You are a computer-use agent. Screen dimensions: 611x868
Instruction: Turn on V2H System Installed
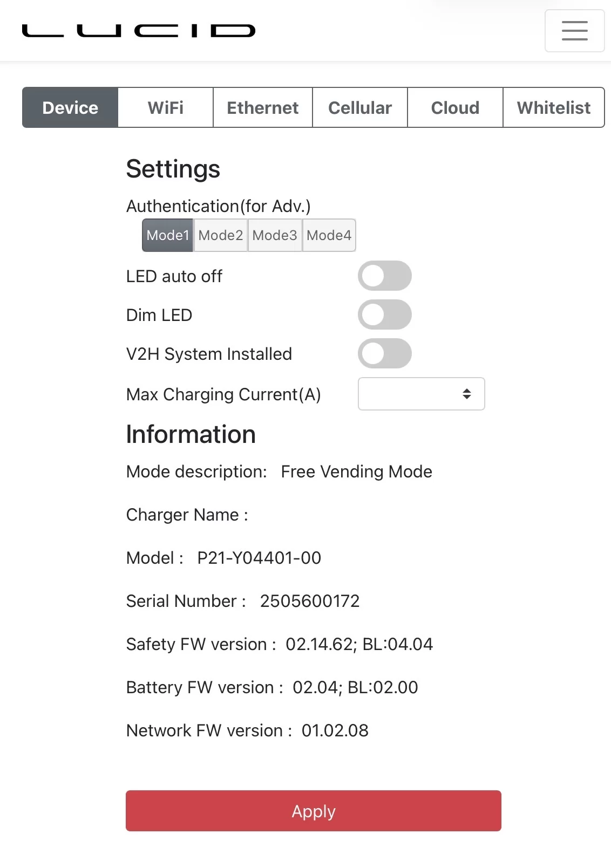pos(385,353)
